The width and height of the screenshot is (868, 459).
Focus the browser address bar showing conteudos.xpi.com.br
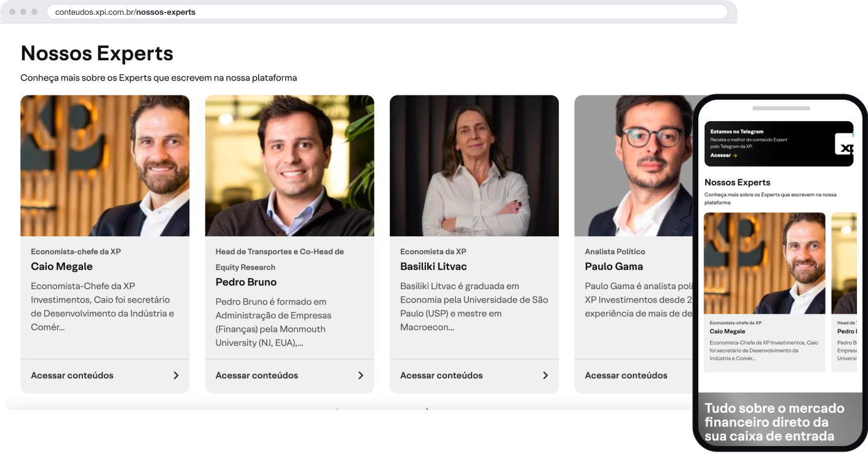(x=387, y=12)
